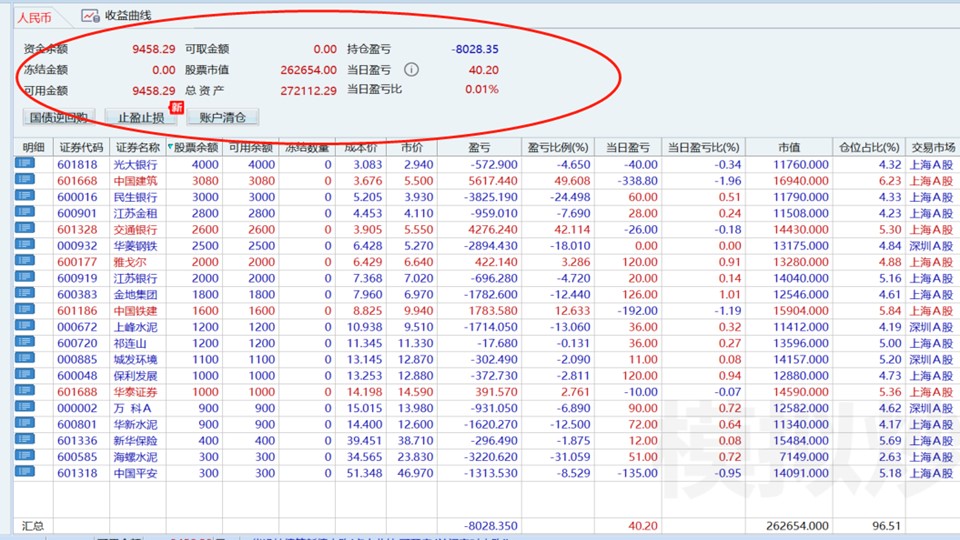
Task: Select stock name 交通银行
Action: (x=135, y=230)
